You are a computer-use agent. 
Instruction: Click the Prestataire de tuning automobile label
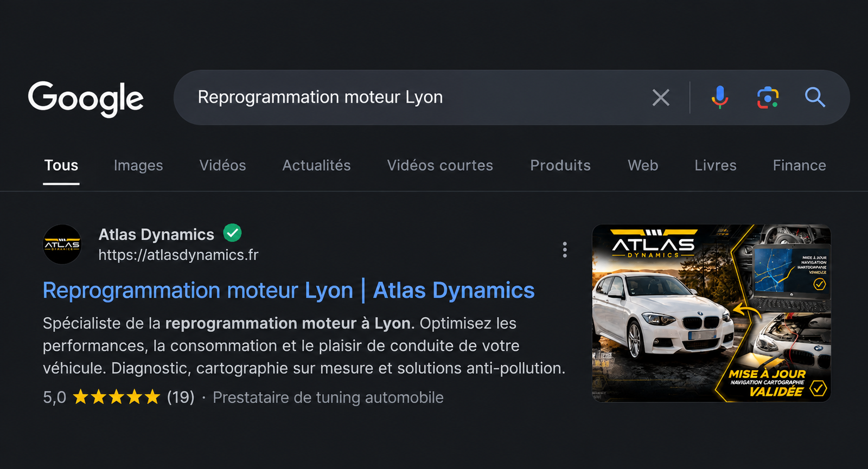328,397
